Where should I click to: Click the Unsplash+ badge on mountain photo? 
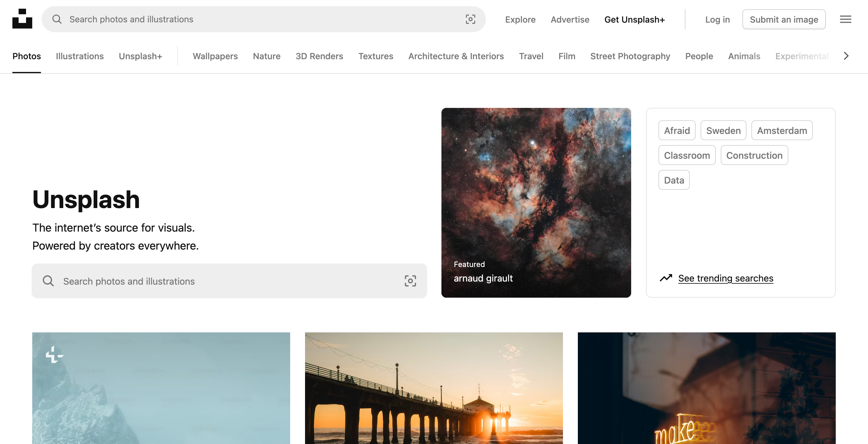click(54, 354)
